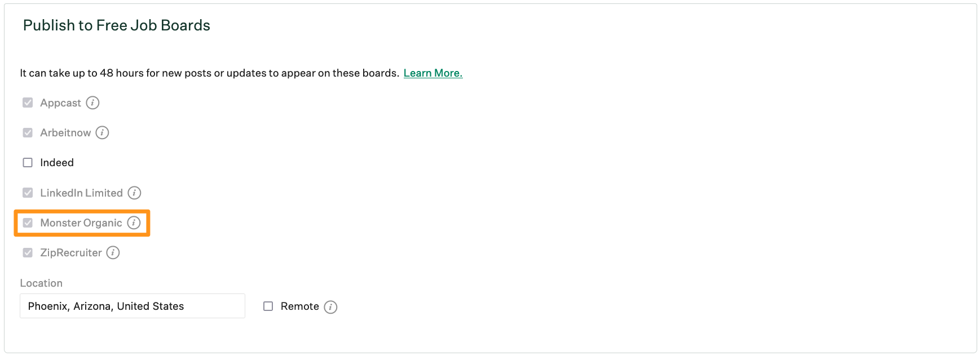Open the highlighted Monster Organic info circle
This screenshot has height=356, width=980.
pos(133,222)
